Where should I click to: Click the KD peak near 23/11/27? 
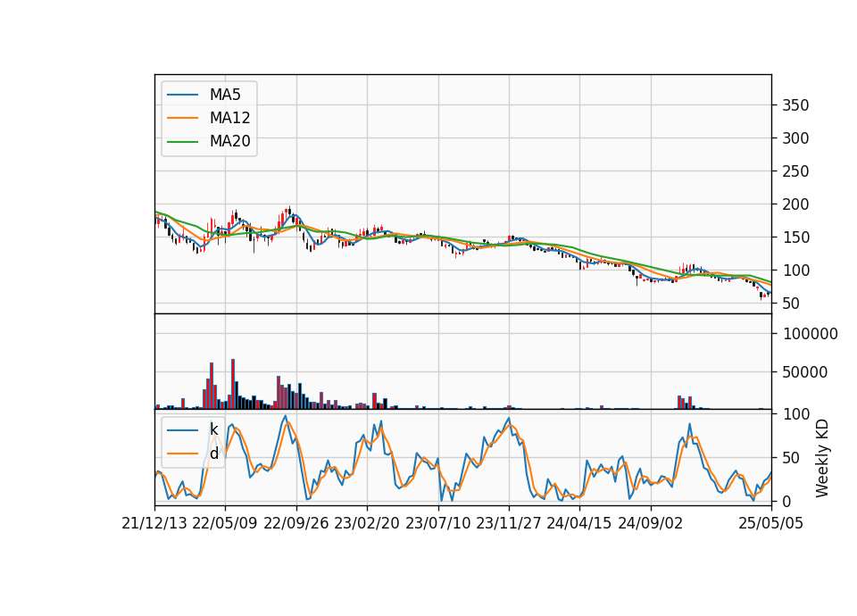509,419
